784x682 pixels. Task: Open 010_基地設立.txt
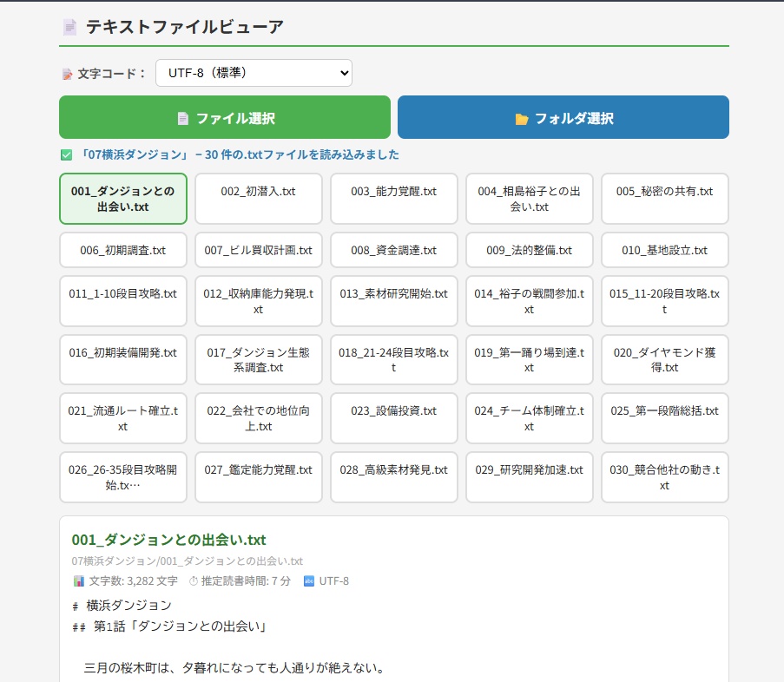(664, 250)
